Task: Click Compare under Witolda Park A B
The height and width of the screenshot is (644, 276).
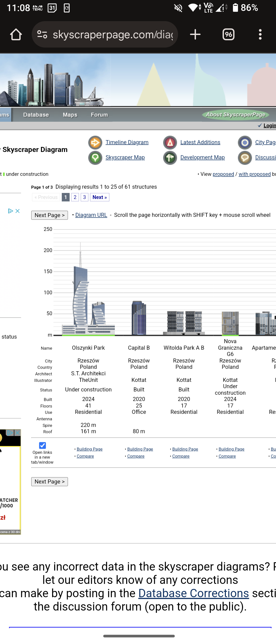Action: (181, 456)
